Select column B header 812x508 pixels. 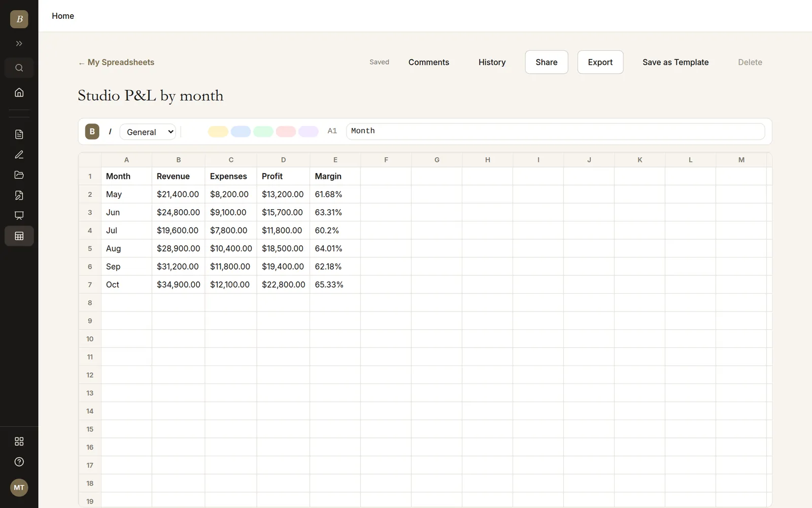click(x=179, y=160)
